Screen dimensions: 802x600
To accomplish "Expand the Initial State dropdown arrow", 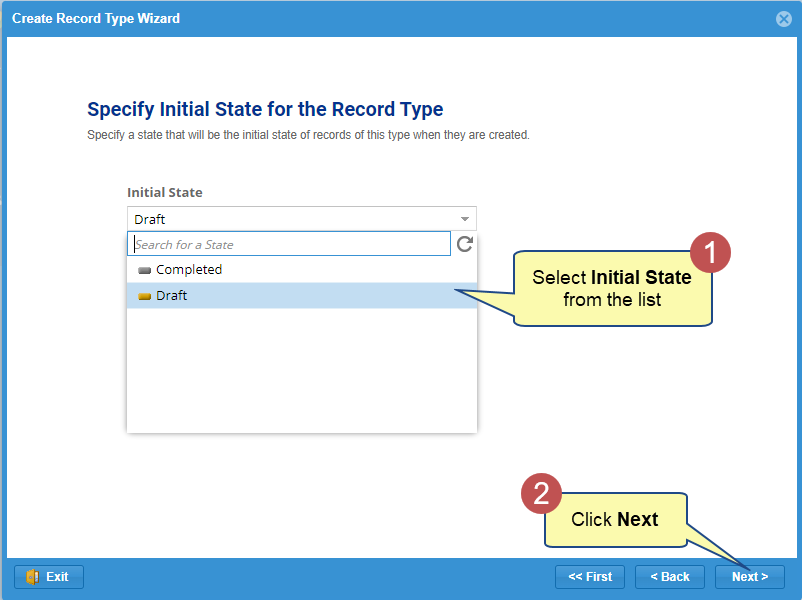I will pos(465,219).
